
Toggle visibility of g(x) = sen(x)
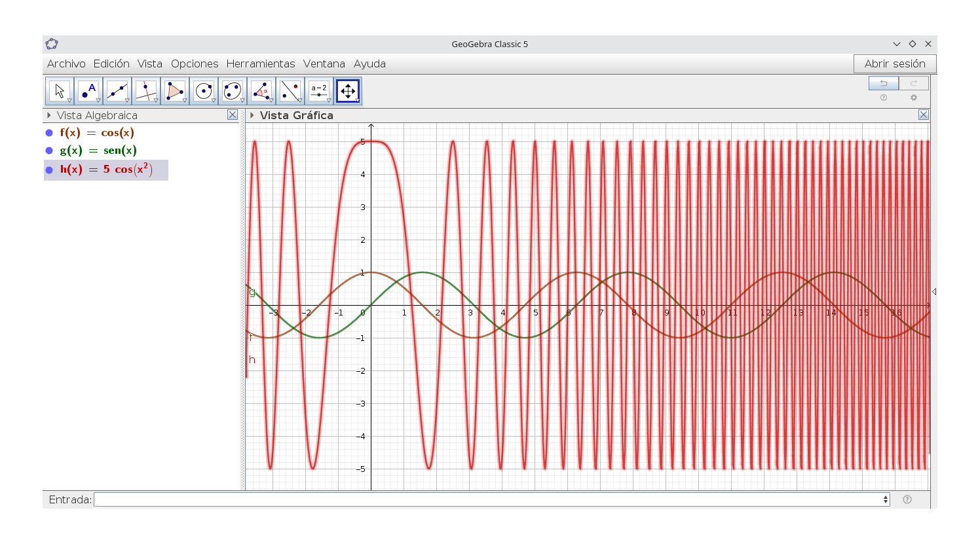coord(49,151)
